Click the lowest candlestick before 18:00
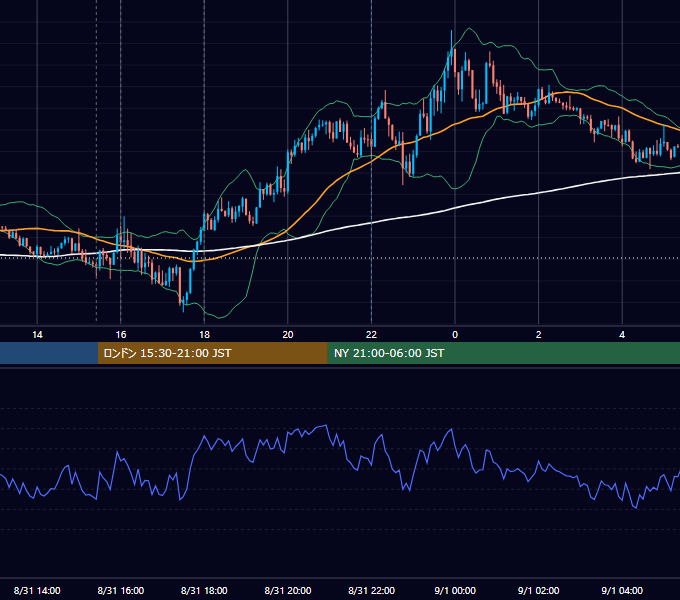680x600 pixels. pyautogui.click(x=183, y=303)
